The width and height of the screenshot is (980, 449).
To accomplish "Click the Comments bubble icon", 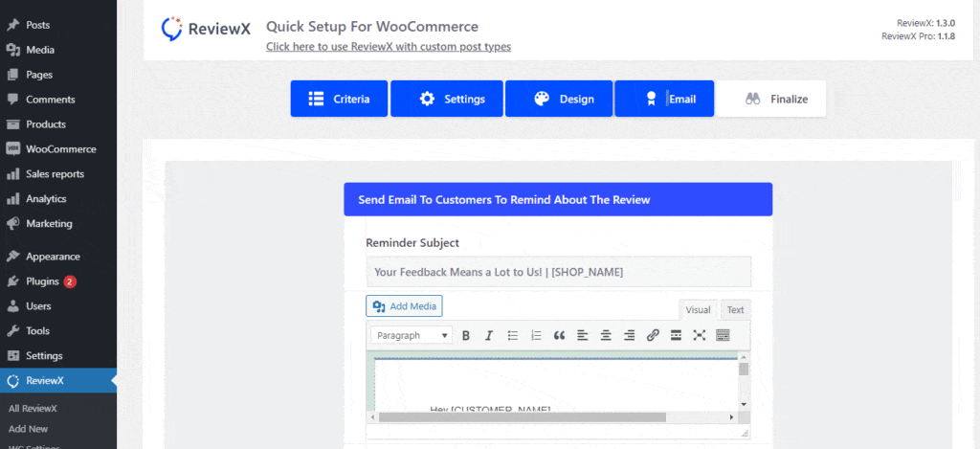I will pos(12,100).
